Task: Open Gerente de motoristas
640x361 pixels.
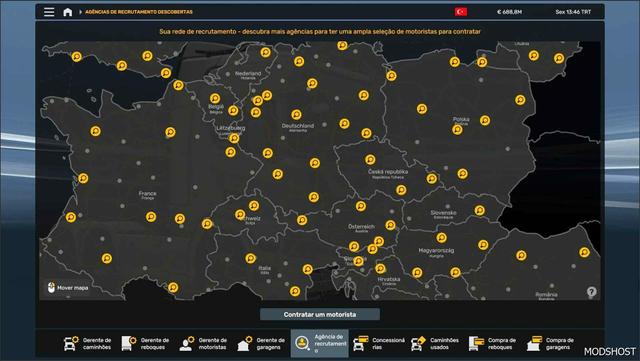Action: click(x=203, y=343)
